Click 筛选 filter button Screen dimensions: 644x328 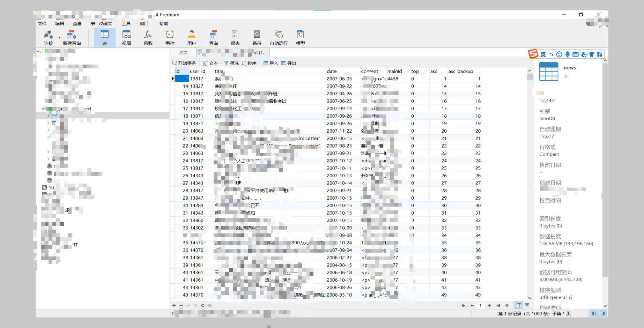(231, 63)
